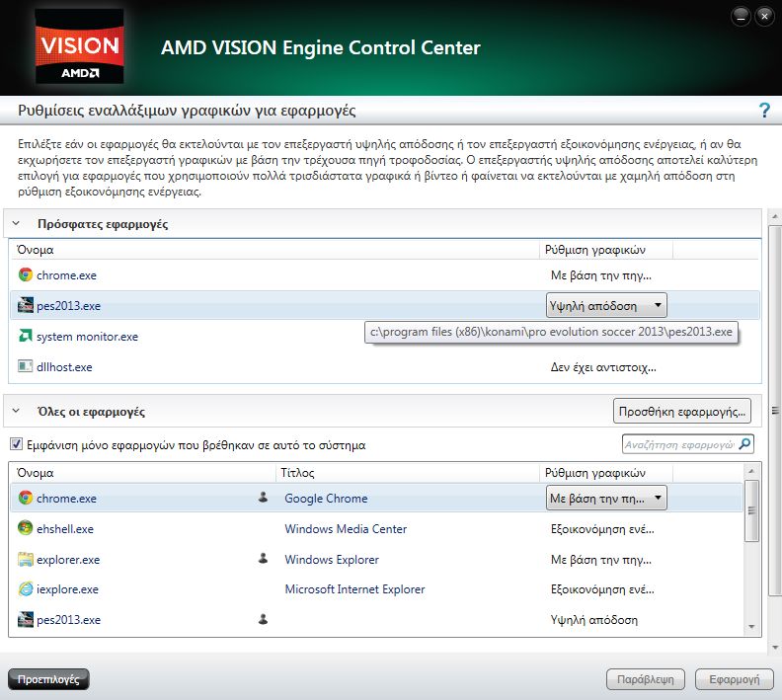
Task: Select 'Windows Media Center' title text
Action: point(346,528)
